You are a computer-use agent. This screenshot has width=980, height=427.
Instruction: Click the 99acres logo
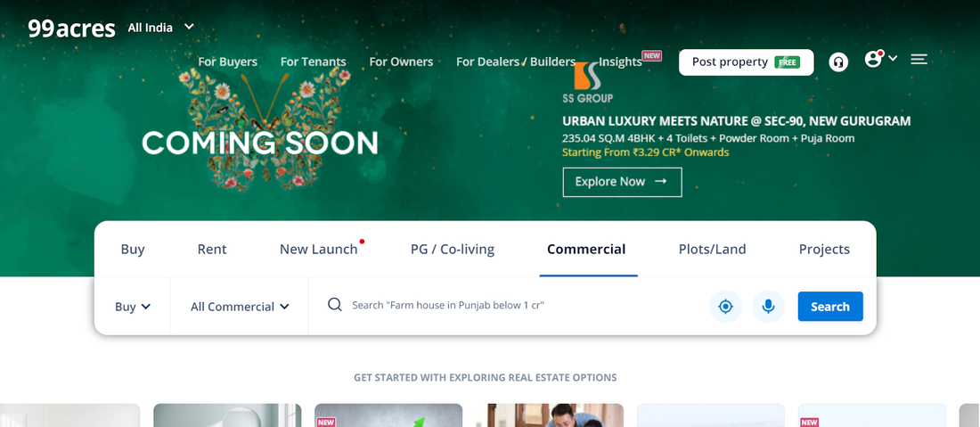click(x=71, y=29)
